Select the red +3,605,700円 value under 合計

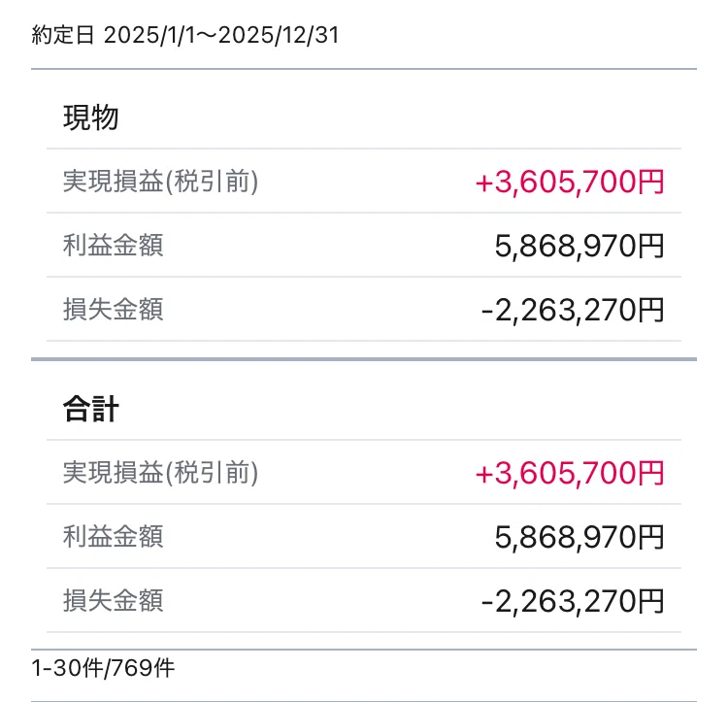[570, 473]
